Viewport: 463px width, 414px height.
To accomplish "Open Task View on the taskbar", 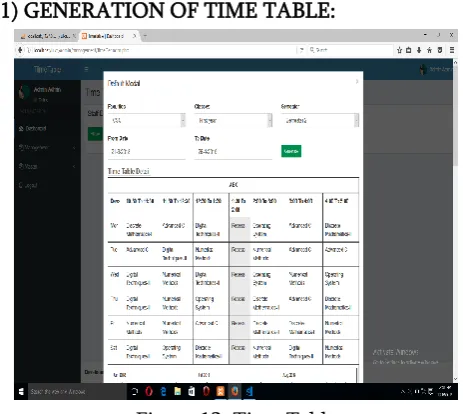I will (x=135, y=391).
